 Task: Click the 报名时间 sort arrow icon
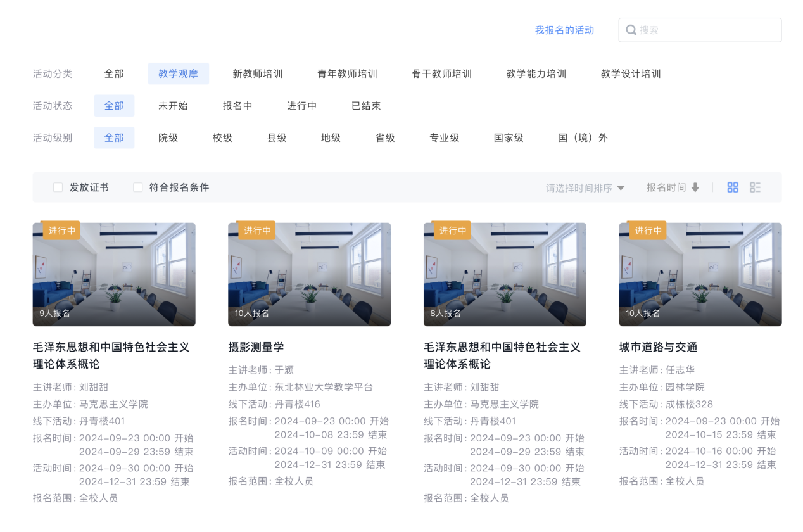(695, 187)
